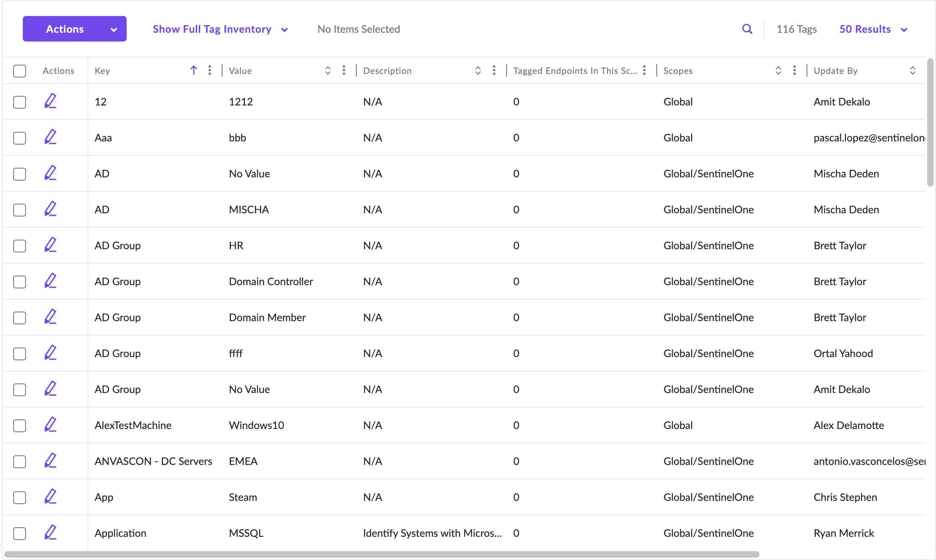The width and height of the screenshot is (936, 560).
Task: Check the box for the 12 tag row
Action: pos(20,102)
